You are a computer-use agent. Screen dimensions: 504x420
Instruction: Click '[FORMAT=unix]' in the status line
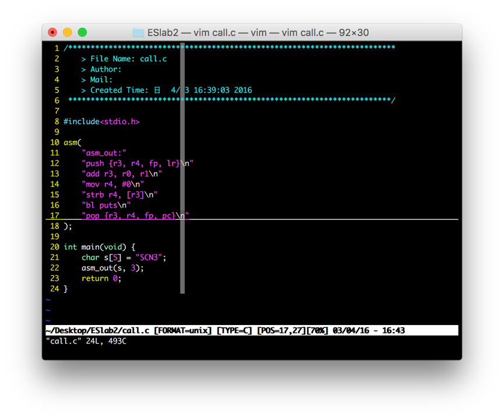pos(183,330)
